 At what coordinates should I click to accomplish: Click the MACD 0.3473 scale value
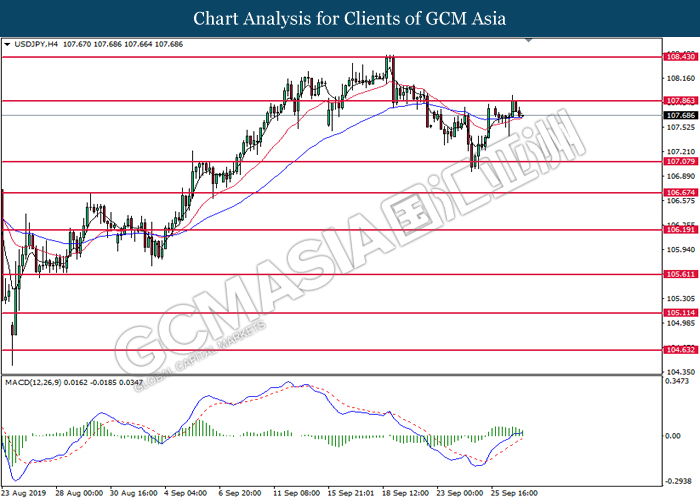point(677,381)
